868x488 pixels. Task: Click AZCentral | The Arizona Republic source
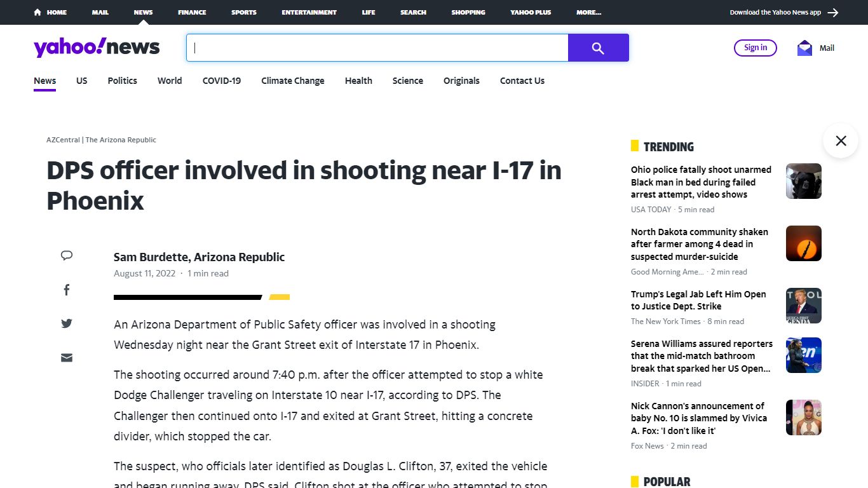point(101,140)
